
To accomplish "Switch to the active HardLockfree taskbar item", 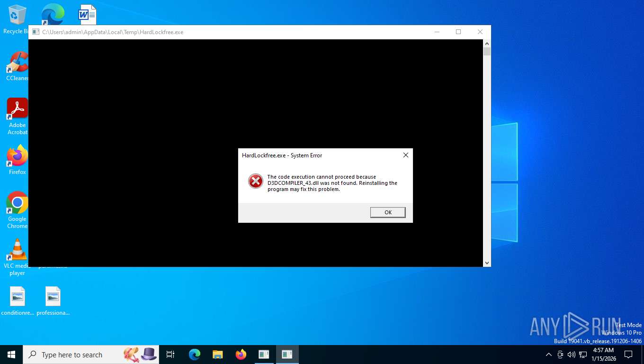I will click(x=287, y=355).
